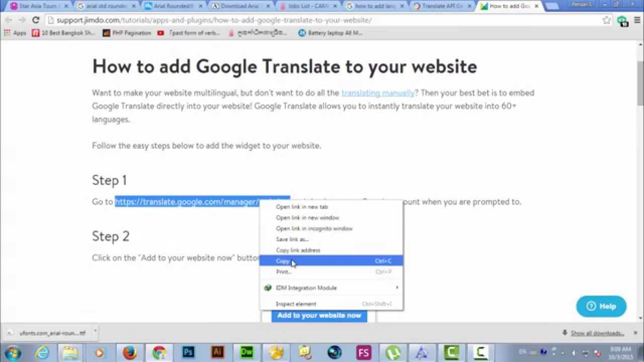Switch to the 'arial std rounded' Google tab
Image resolution: width=644 pixels, height=362 pixels.
point(106,6)
